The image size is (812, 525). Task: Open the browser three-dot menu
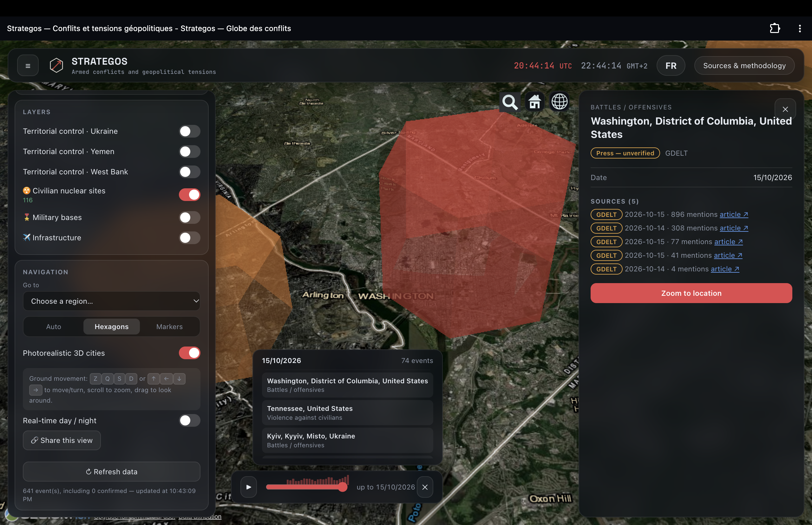click(x=800, y=28)
